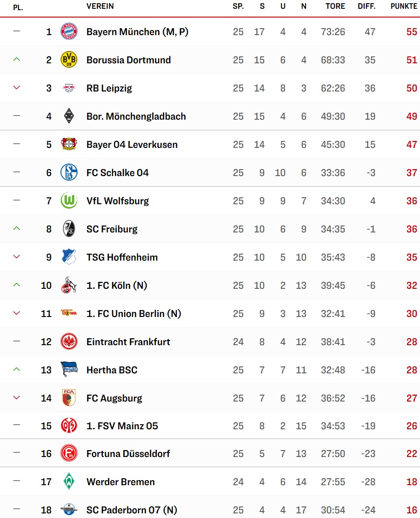This screenshot has height=518, width=420.
Task: Open the TSG Hoffenheim team page
Action: tap(122, 257)
